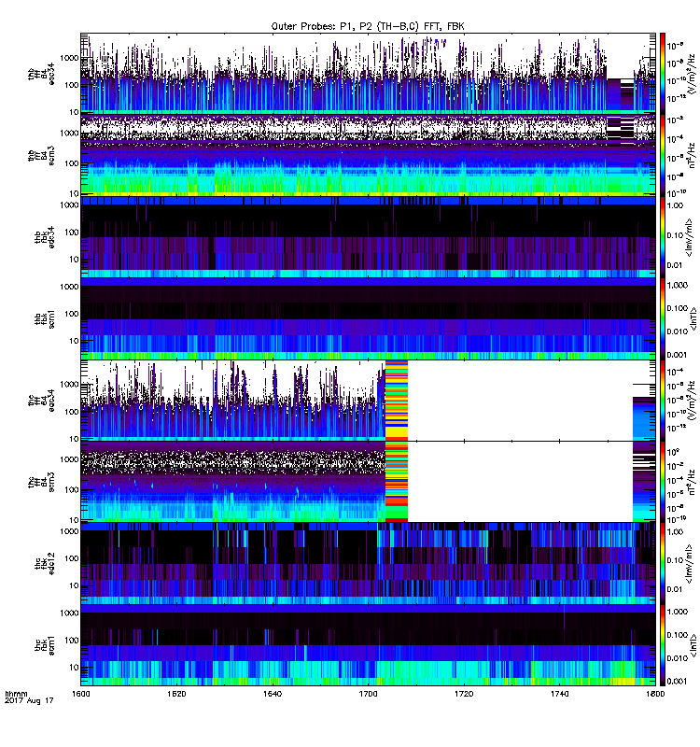Click the color bar beside the thb scm3 FFT panel

(x=663, y=154)
